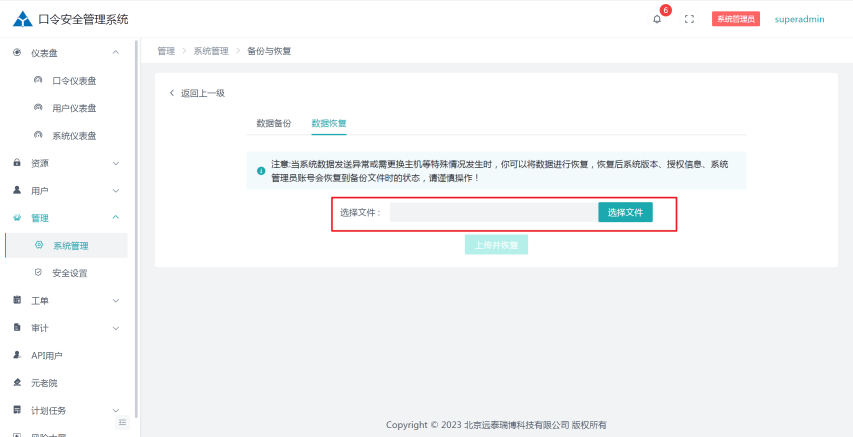
Task: Collapse the 仪表盘 menu section
Action: point(116,52)
